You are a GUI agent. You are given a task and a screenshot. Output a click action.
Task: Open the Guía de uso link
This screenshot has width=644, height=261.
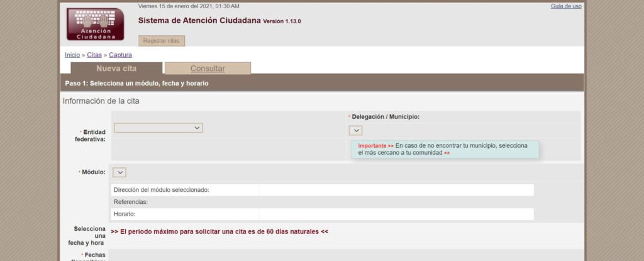(566, 6)
